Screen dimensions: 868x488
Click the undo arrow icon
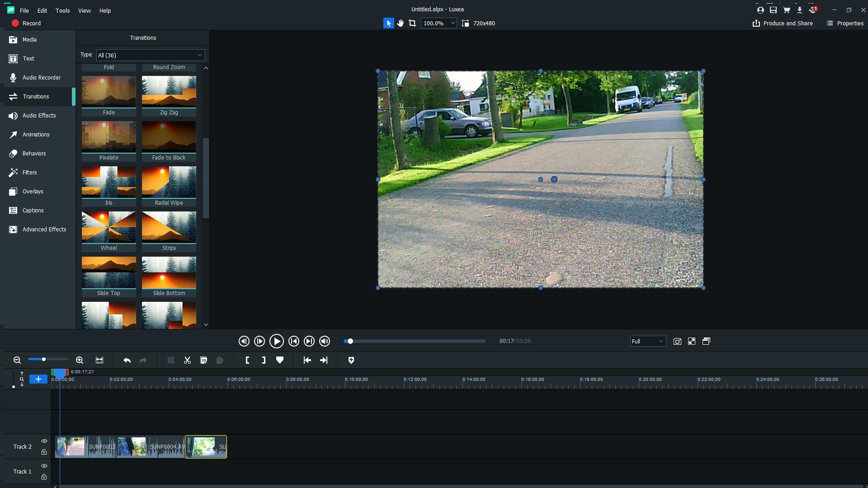[x=127, y=360]
